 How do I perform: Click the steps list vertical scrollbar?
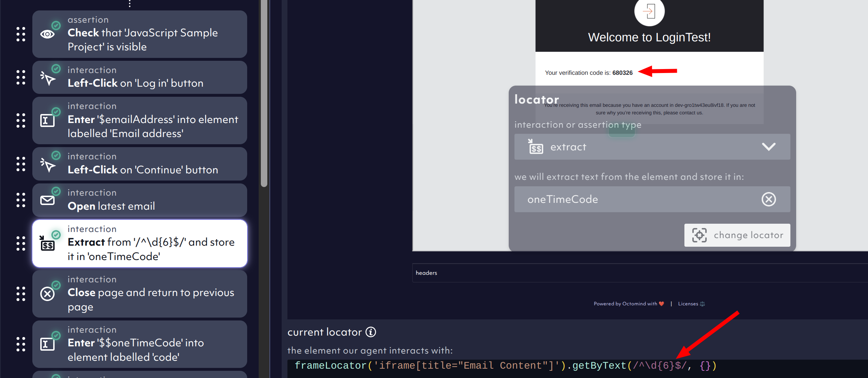(264, 94)
